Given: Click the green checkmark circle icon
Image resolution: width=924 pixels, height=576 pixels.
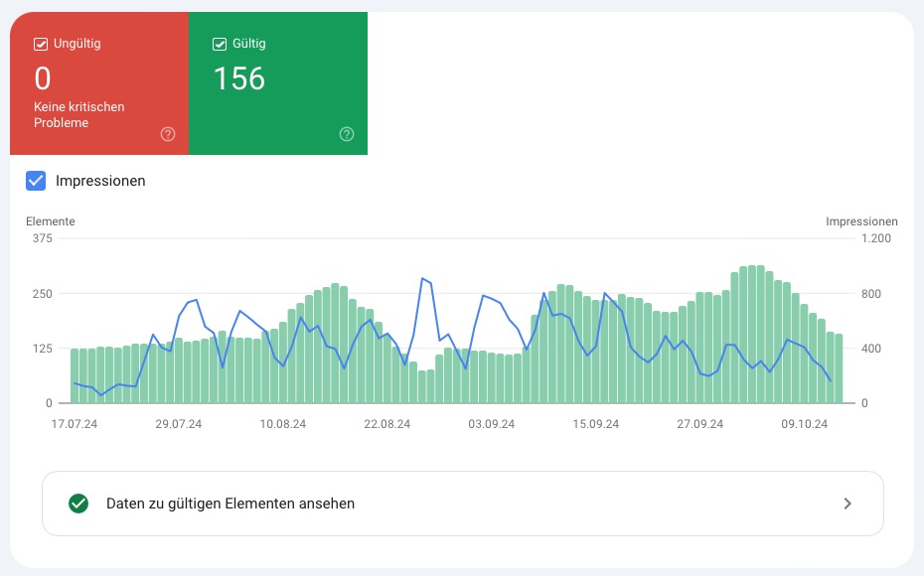Looking at the screenshot, I should (x=78, y=504).
